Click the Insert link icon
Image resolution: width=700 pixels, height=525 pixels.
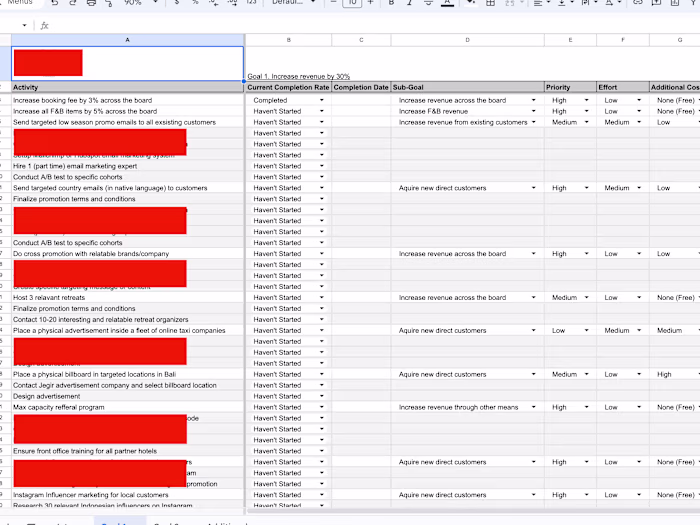(638, 3)
